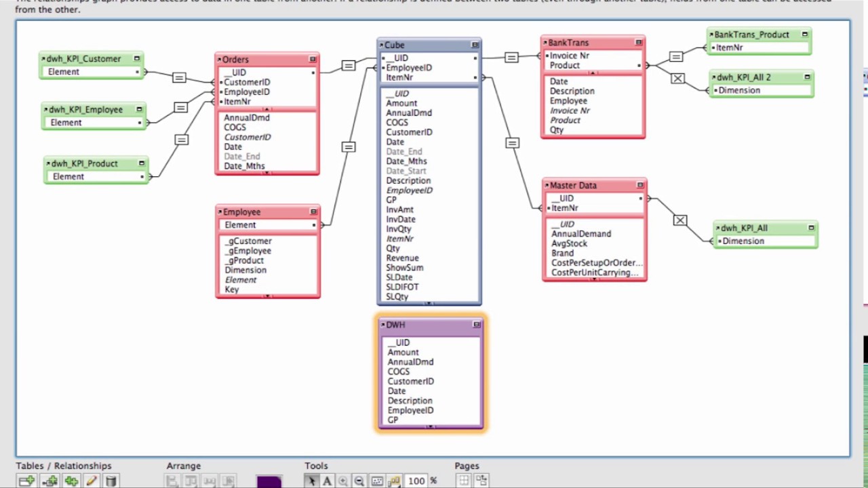Click the Orders table bottom scroll arrow
This screenshot has height=488, width=868.
pos(267,172)
